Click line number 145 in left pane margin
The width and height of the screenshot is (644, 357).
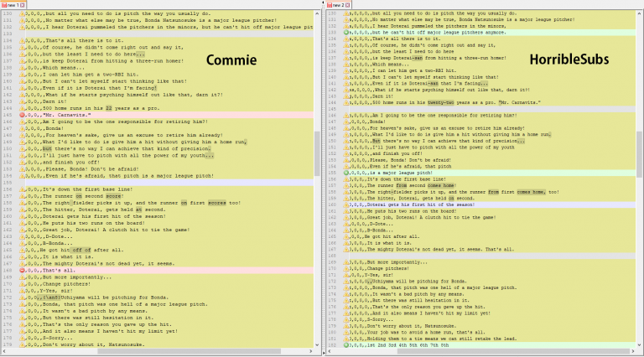tap(8, 115)
